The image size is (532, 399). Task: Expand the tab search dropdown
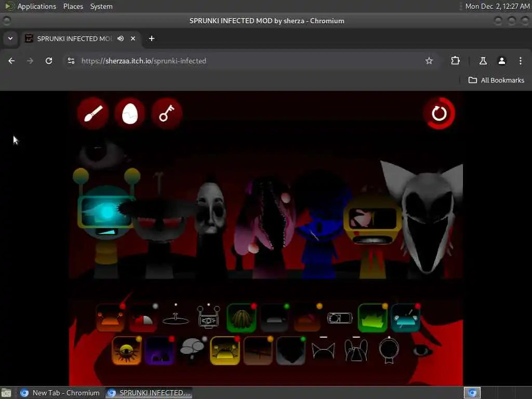[x=10, y=38]
